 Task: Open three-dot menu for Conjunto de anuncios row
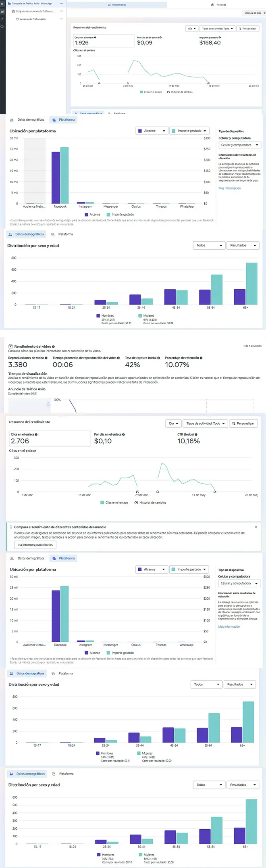61,11
